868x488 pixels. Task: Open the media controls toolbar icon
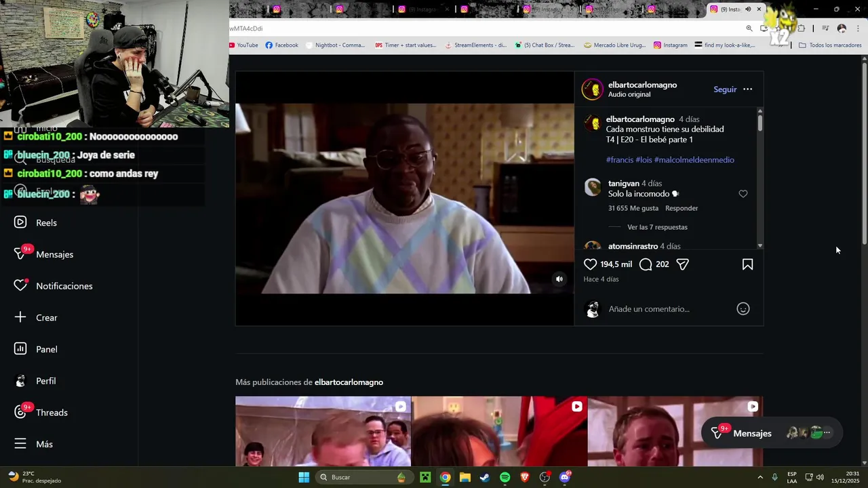point(825,28)
